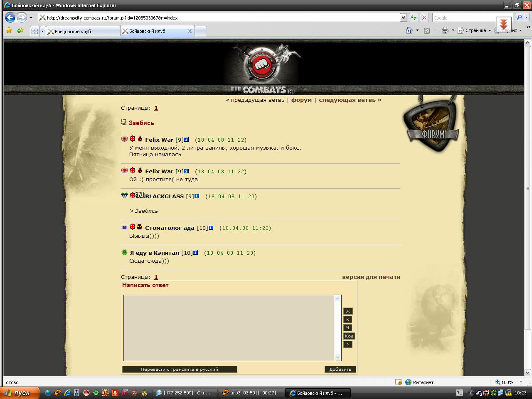Go to the форум link
Image resolution: width=532 pixels, height=399 pixels.
tap(301, 100)
